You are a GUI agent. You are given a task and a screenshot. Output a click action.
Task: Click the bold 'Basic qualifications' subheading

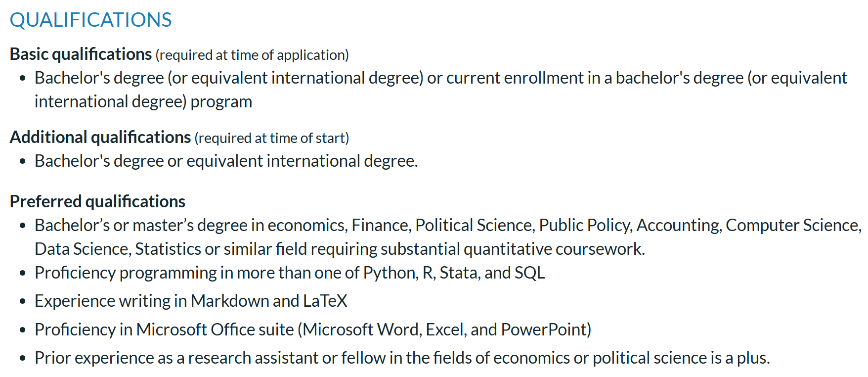click(81, 54)
